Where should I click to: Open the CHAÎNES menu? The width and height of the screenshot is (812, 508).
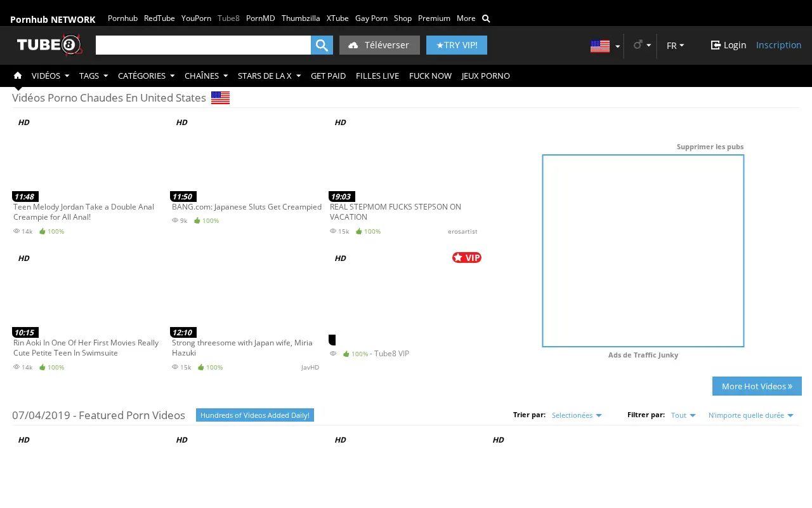coord(206,76)
